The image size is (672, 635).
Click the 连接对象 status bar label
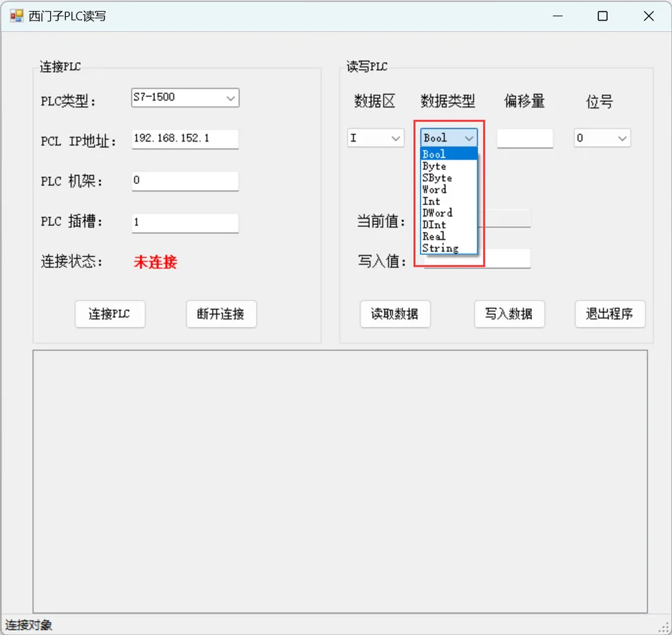pyautogui.click(x=29, y=625)
